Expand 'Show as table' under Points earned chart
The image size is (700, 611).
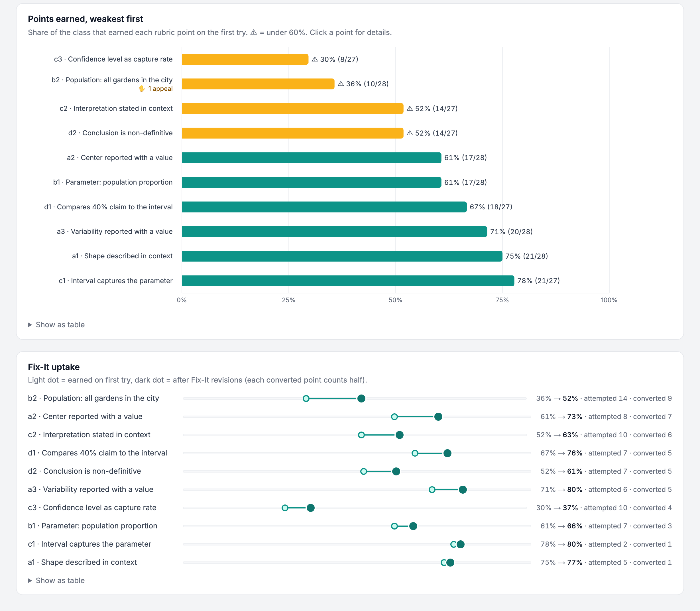[56, 325]
